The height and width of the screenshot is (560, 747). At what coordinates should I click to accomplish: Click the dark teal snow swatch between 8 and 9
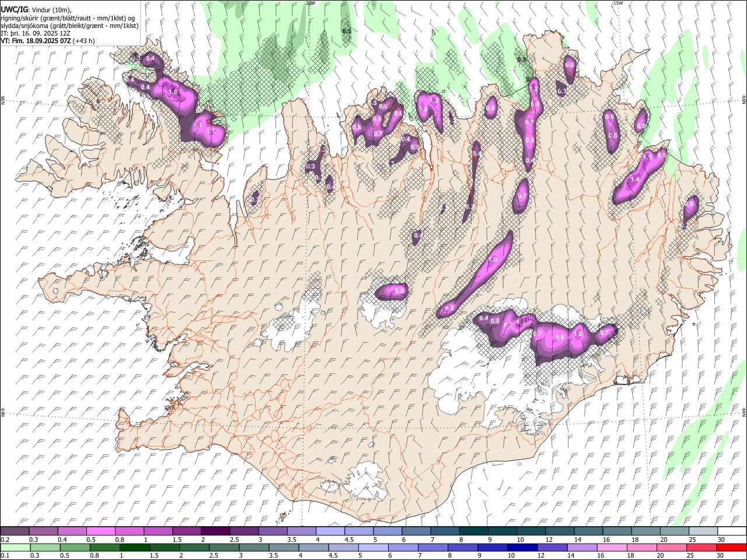click(x=473, y=531)
